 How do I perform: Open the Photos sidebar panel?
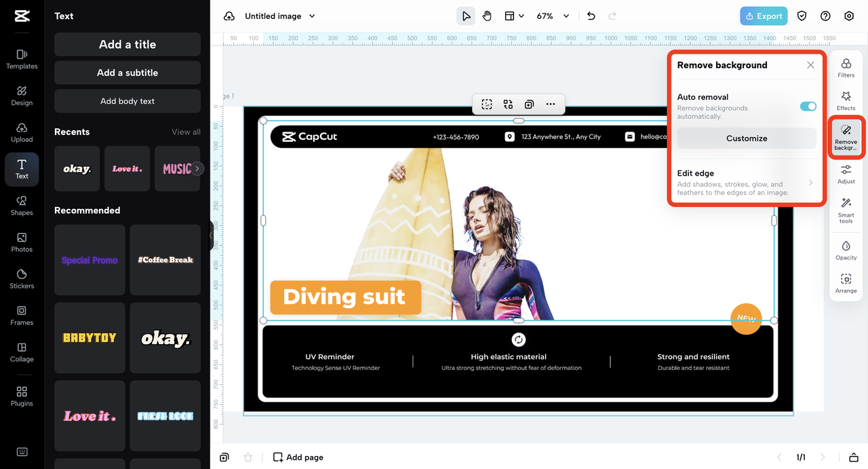(x=22, y=242)
